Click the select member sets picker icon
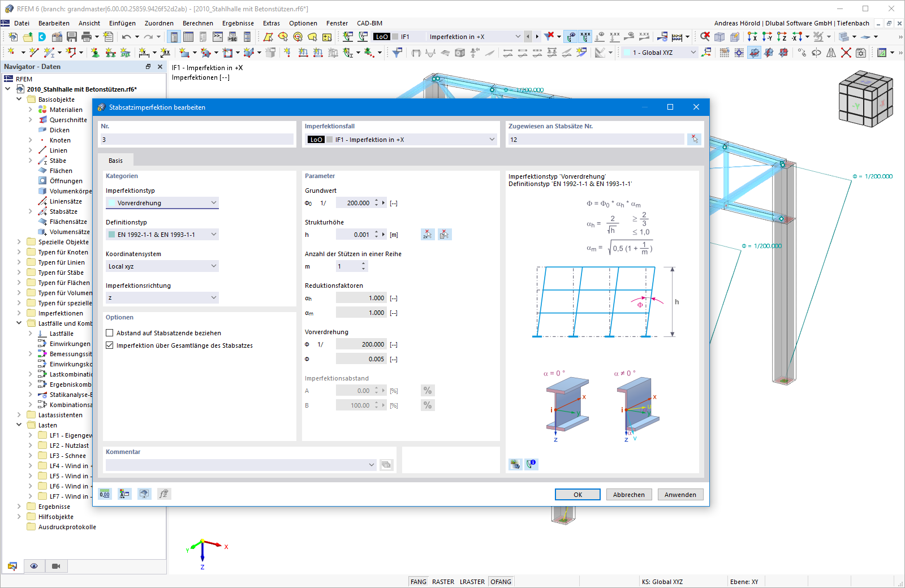The image size is (905, 588). click(x=694, y=139)
